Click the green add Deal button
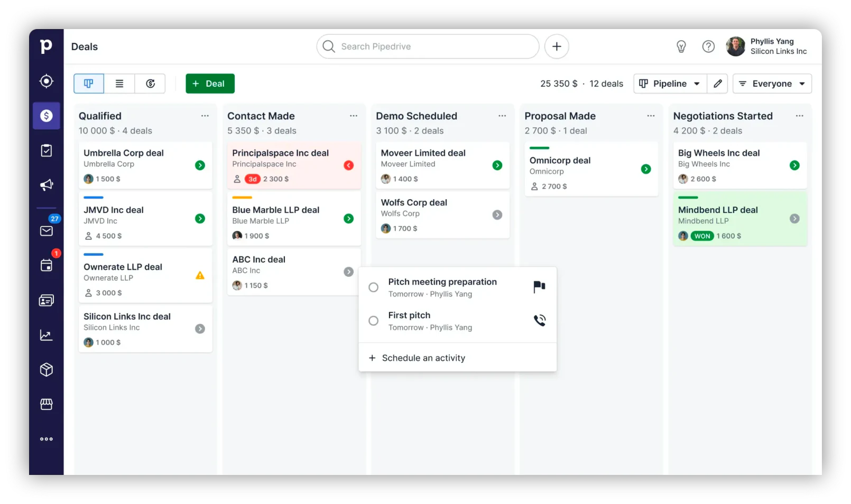The height and width of the screenshot is (504, 851). click(x=210, y=83)
